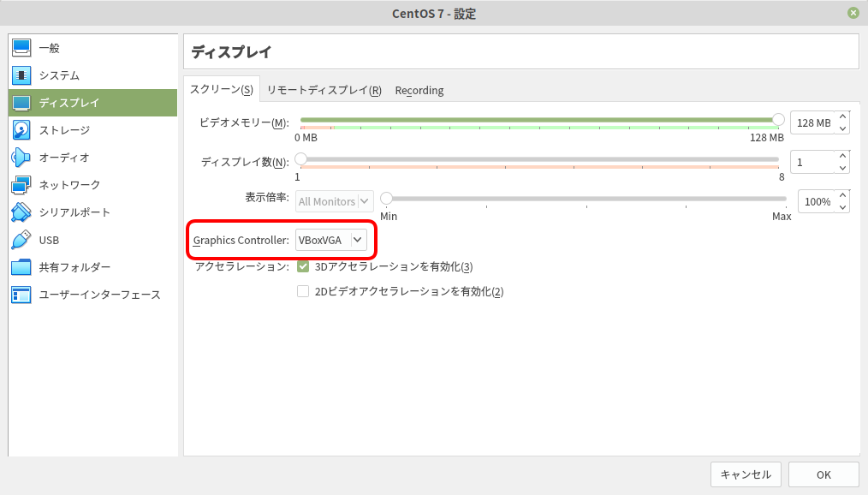The image size is (868, 495).
Task: Click the USB plug icon
Action: pos(22,240)
